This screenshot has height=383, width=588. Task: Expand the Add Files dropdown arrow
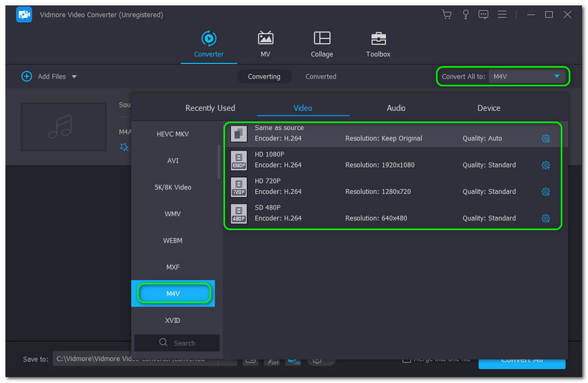click(x=74, y=76)
